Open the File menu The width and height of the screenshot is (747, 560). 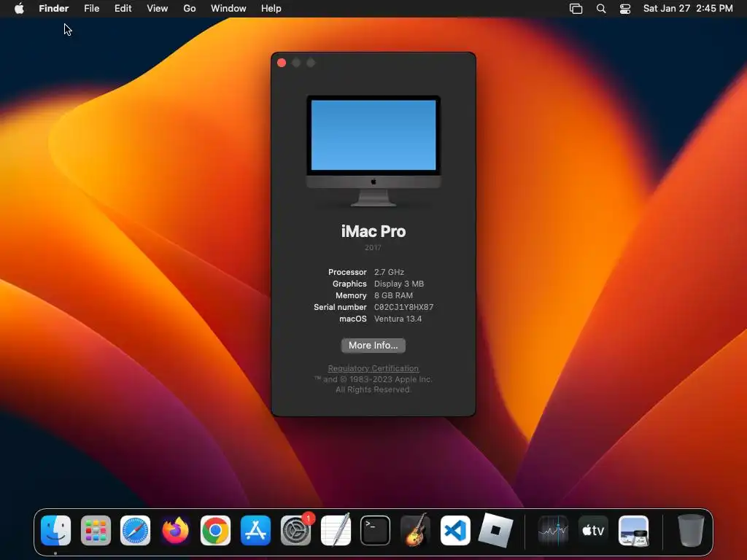[x=91, y=9]
